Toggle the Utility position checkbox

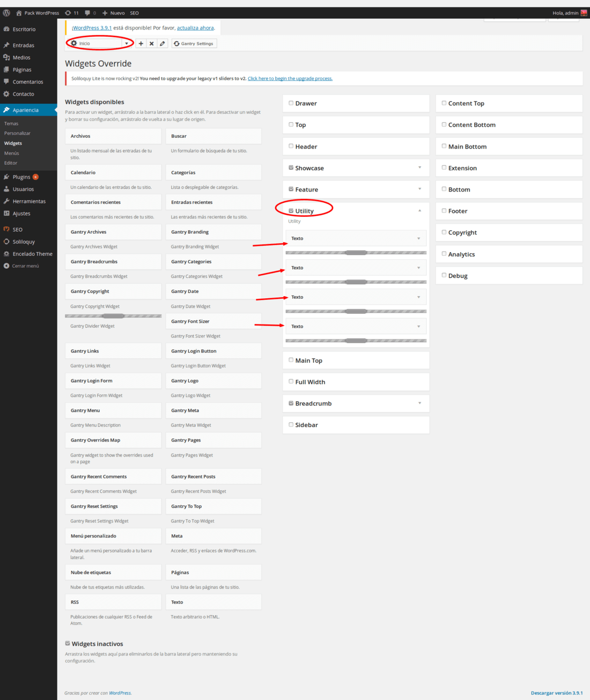point(291,211)
